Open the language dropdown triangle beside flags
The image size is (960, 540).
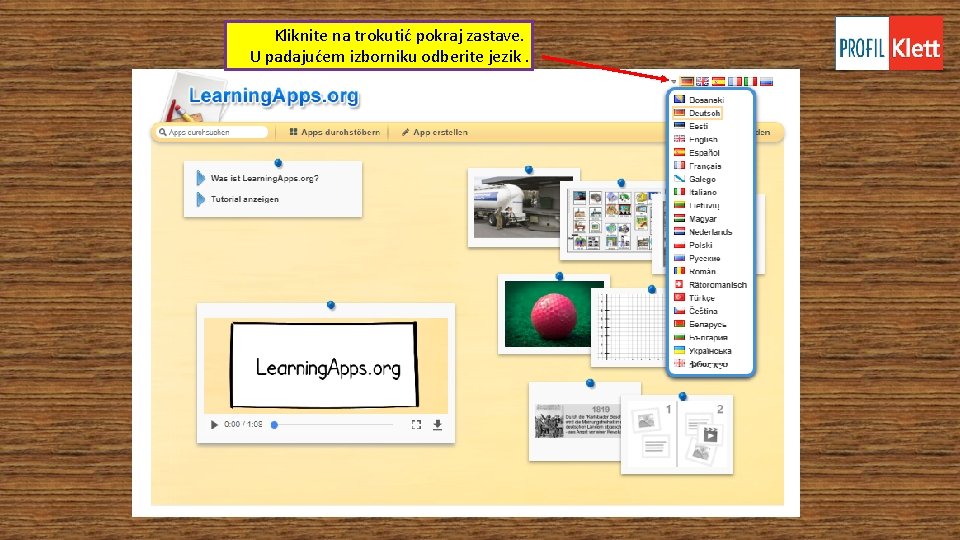(673, 81)
